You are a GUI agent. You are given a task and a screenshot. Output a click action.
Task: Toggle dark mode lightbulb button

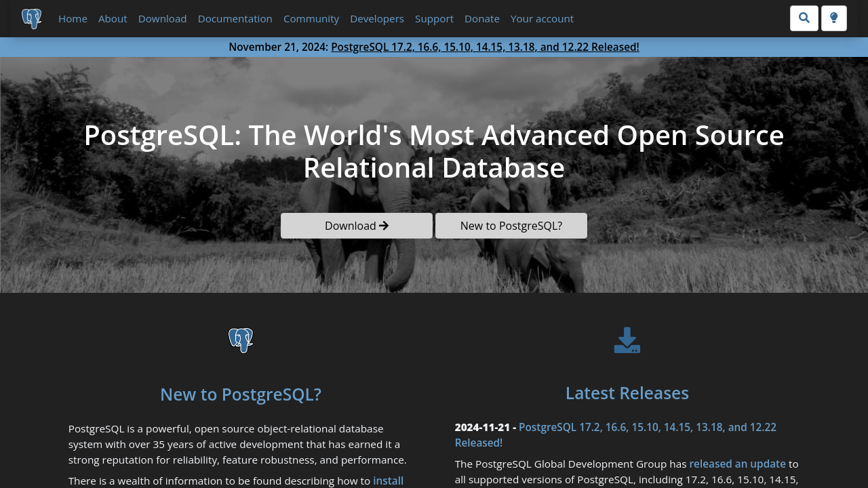pyautogui.click(x=834, y=18)
